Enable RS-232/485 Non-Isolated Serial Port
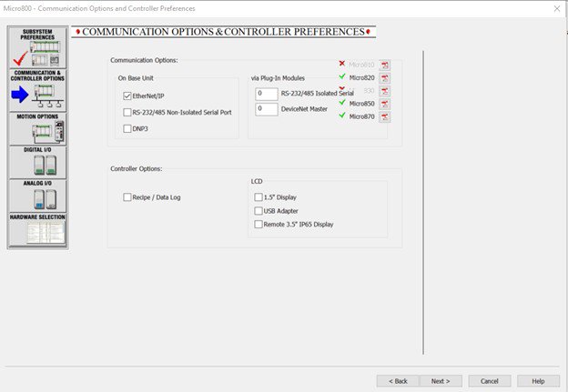 point(127,112)
